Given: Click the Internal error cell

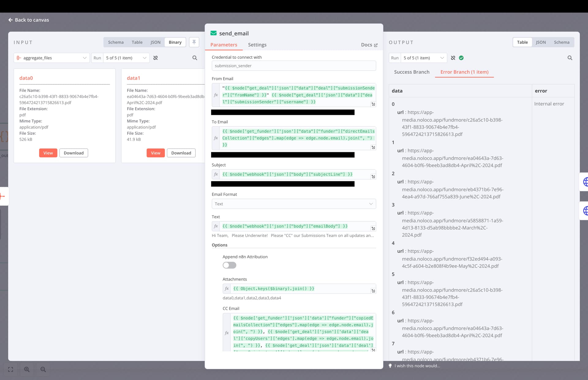Looking at the screenshot, I should click(549, 104).
